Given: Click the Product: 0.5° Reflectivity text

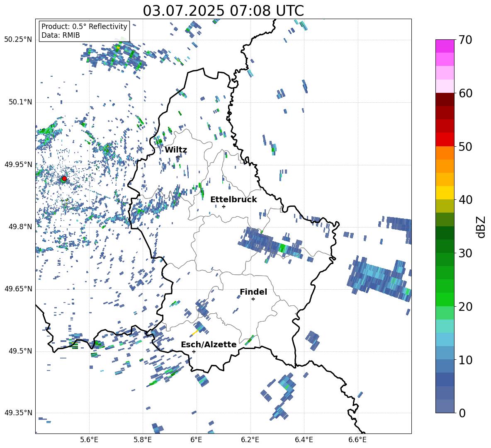Looking at the screenshot, I should click(x=84, y=26).
